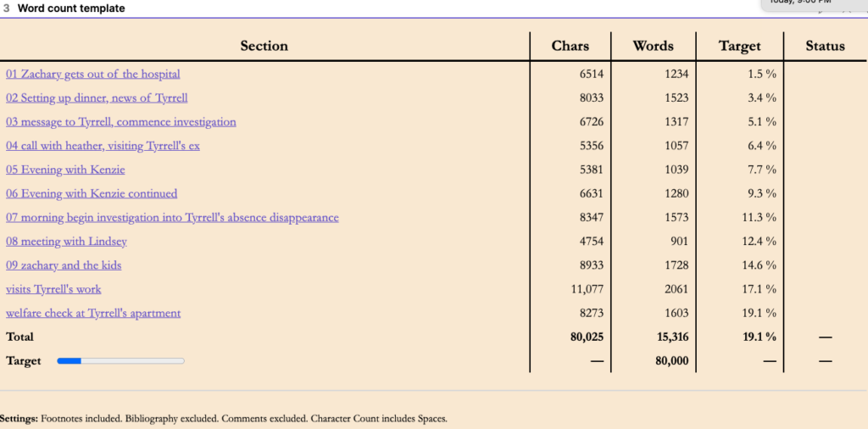Open the "01 Zachary gets out of the hospital" link
This screenshot has width=868, height=429.
[92, 74]
